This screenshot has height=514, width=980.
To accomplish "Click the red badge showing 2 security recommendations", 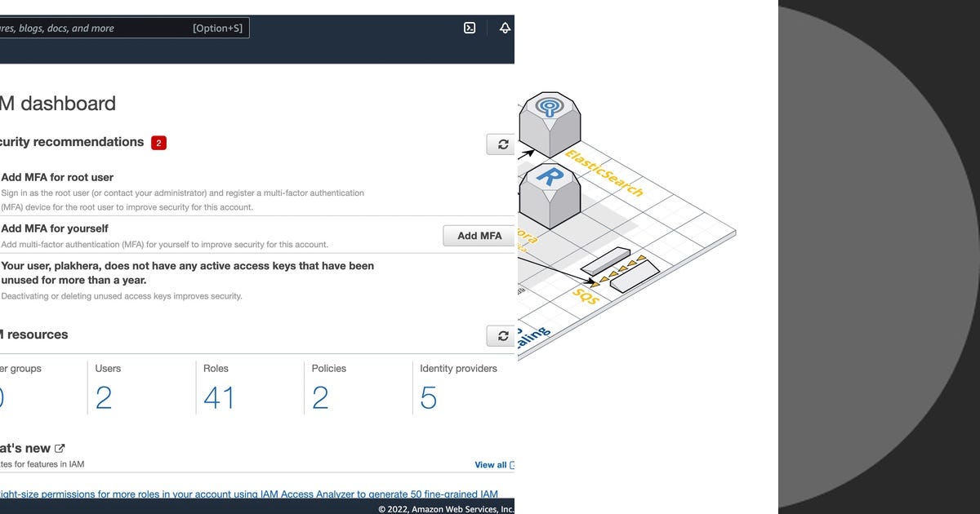I will [158, 142].
